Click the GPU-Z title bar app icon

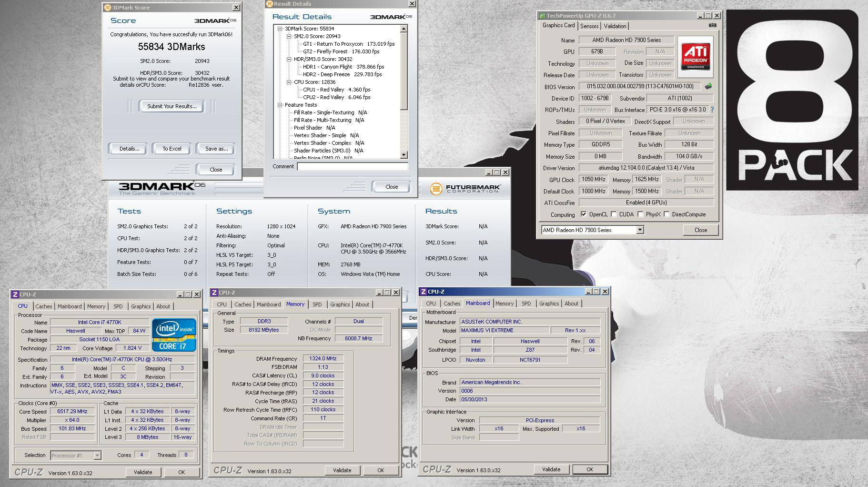pyautogui.click(x=542, y=16)
